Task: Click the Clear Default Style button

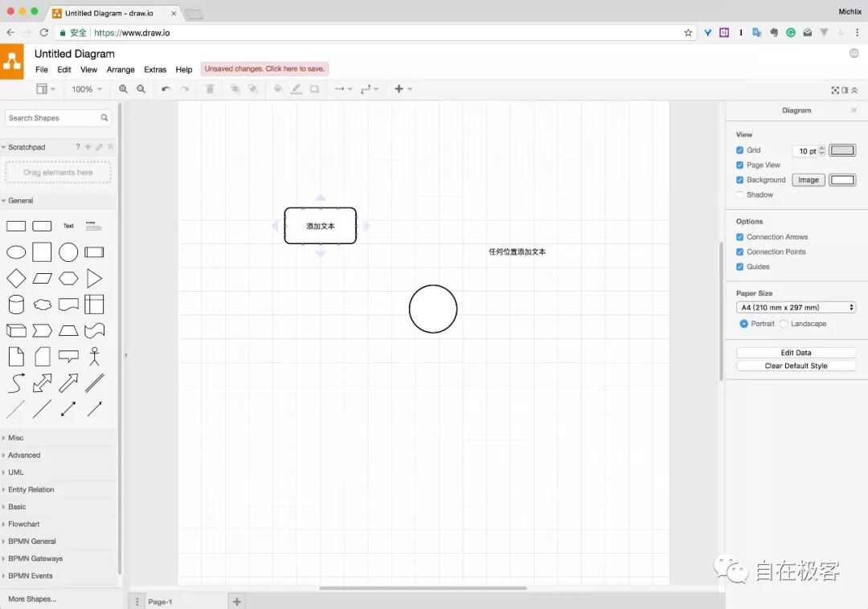Action: click(x=796, y=366)
